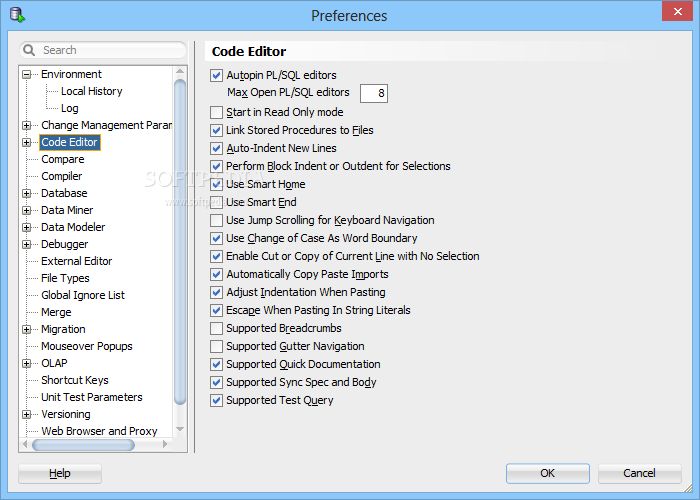The height and width of the screenshot is (500, 700).
Task: Uncheck Link Stored Procedures to Files
Action: (x=217, y=130)
